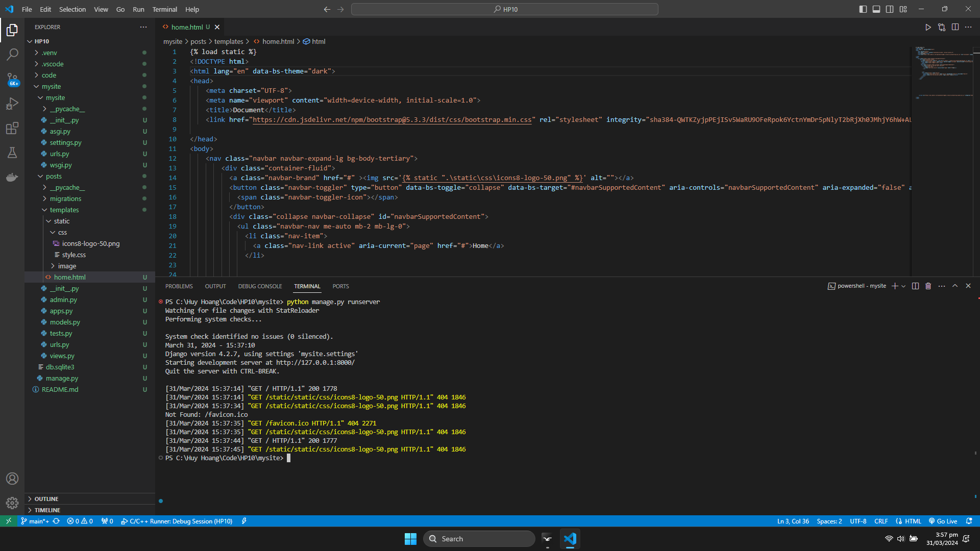Kill the terminal with trash icon
The width and height of the screenshot is (980, 551).
point(928,286)
